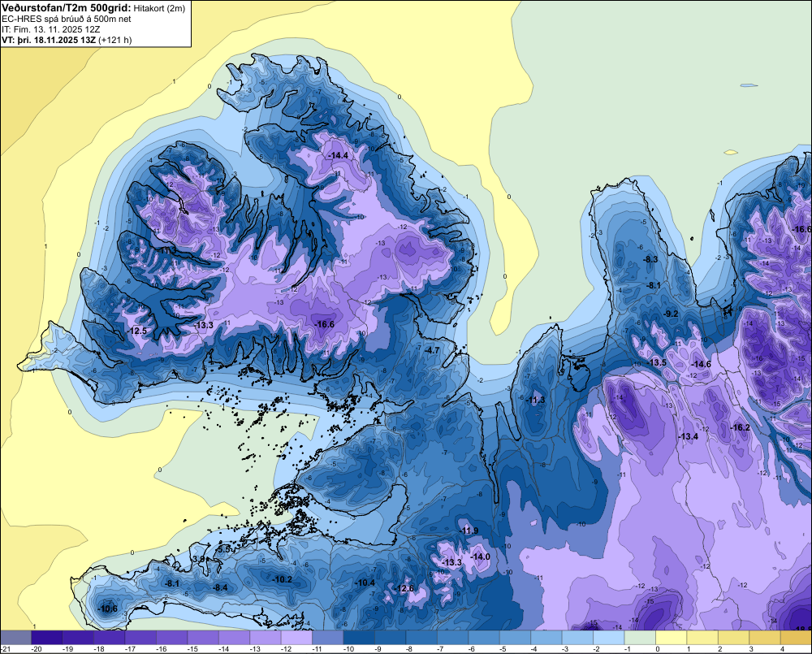Click the -12.5 temperature value on the map
Screen dimensions: 812x654
click(x=137, y=331)
